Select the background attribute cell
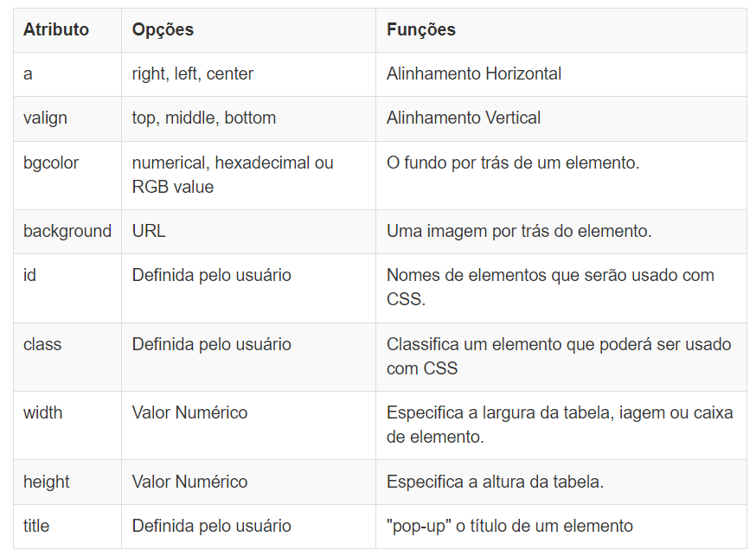Viewport: 756px width, 556px height. pyautogui.click(x=67, y=231)
